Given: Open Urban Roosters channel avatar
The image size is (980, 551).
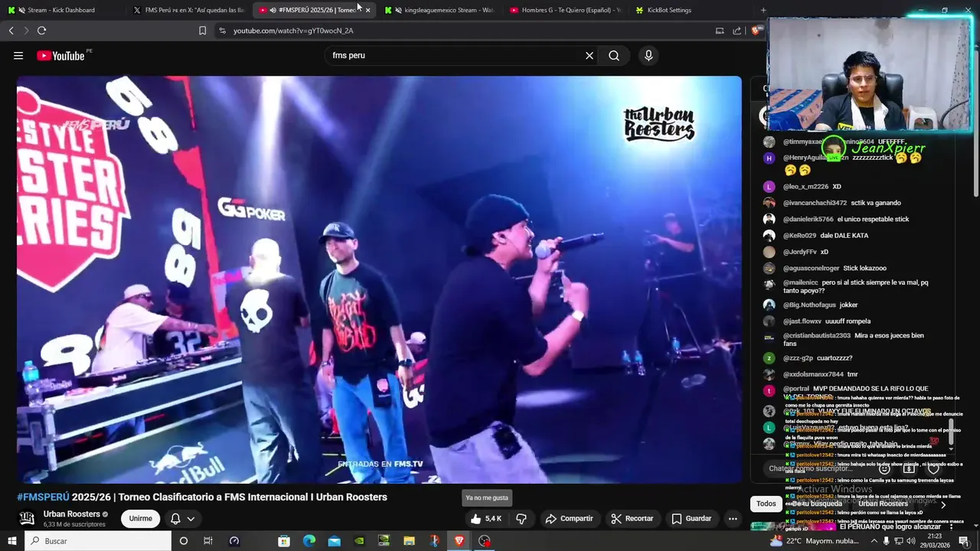Looking at the screenshot, I should [x=27, y=518].
